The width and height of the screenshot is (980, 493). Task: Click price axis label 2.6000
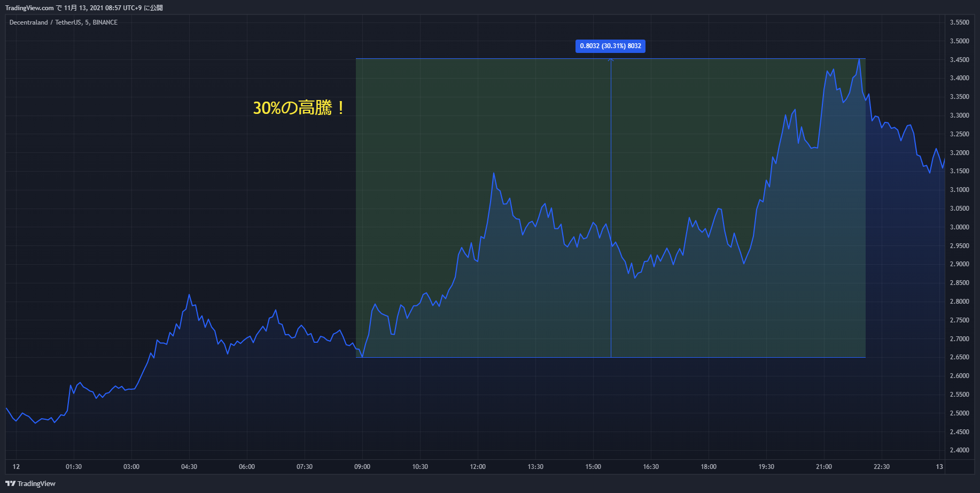[959, 376]
